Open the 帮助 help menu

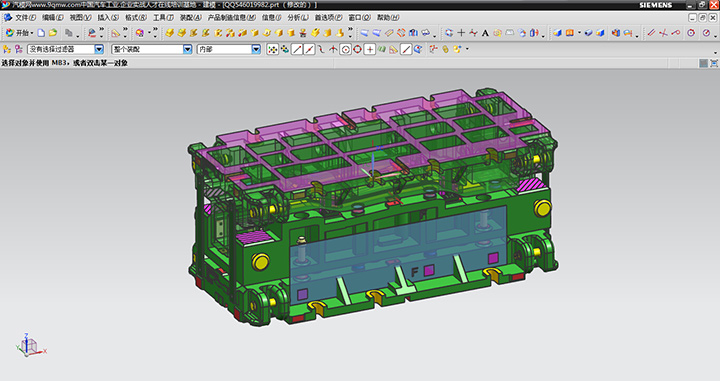pyautogui.click(x=388, y=17)
